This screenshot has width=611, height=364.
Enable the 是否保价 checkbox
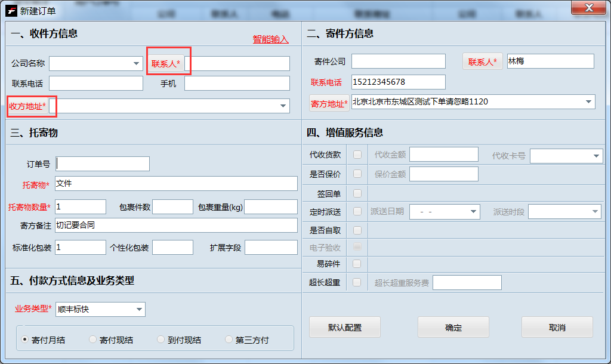(x=356, y=173)
